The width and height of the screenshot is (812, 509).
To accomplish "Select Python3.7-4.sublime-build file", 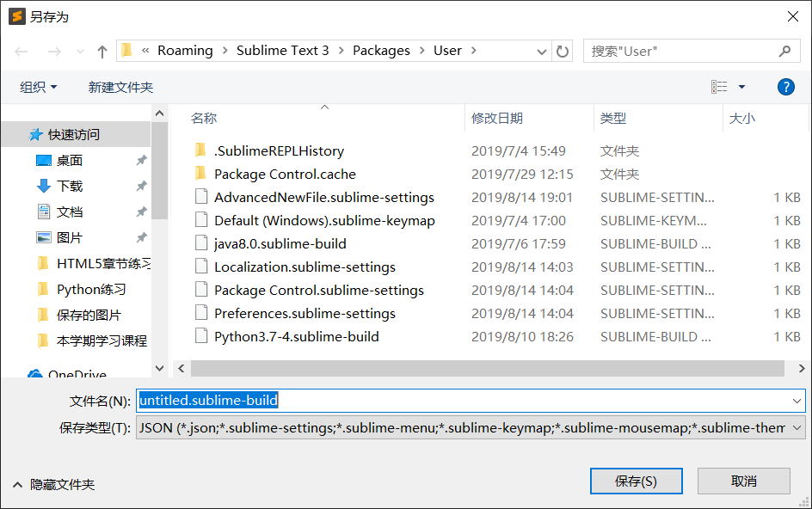I will (x=296, y=336).
